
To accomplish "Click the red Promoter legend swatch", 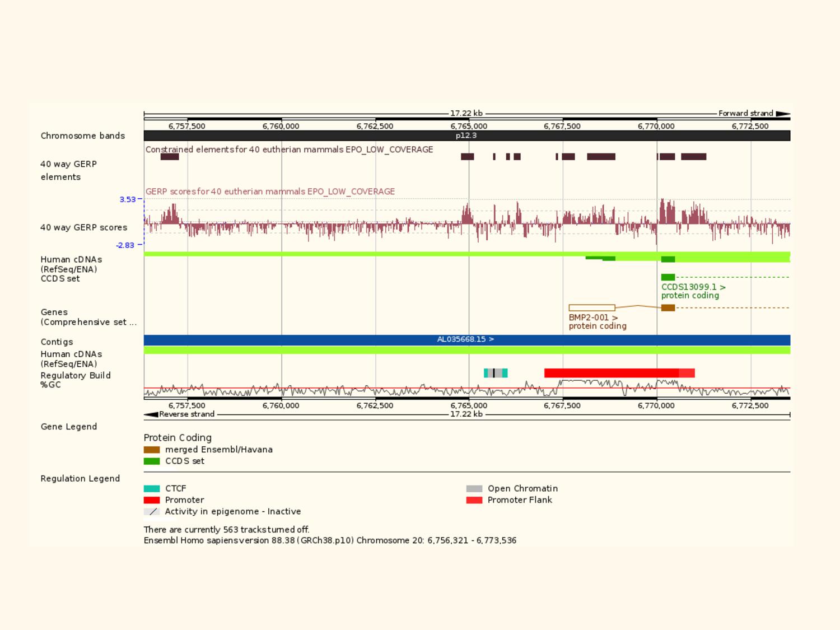I will point(152,500).
